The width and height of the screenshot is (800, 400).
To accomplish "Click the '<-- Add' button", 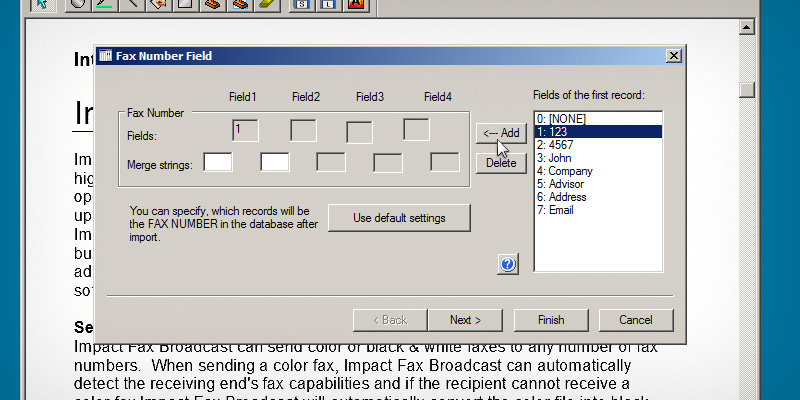I will coord(500,133).
